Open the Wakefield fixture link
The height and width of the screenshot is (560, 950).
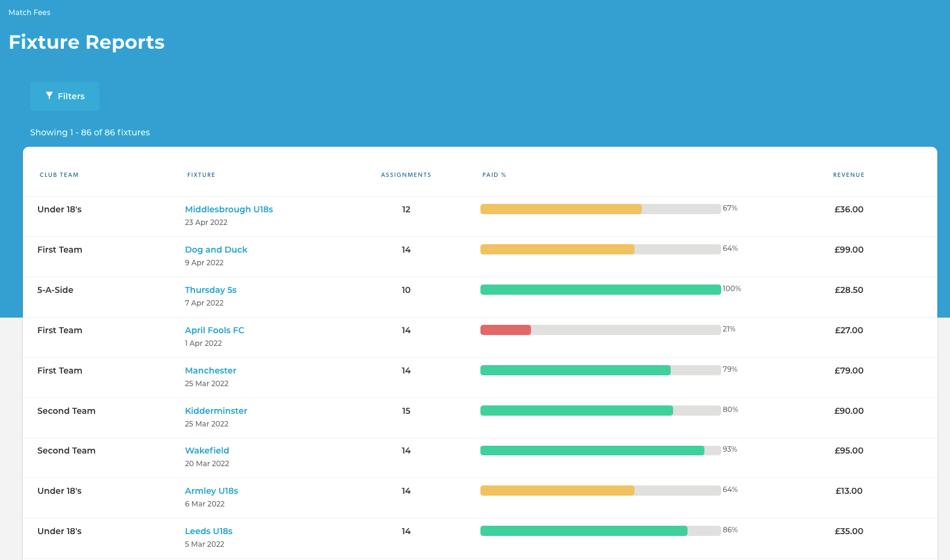coord(207,451)
